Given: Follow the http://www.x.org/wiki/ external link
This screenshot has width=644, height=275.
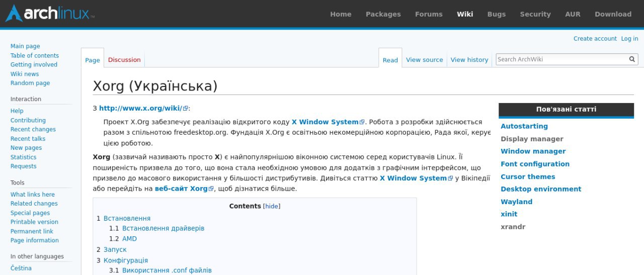Looking at the screenshot, I should (x=143, y=108).
